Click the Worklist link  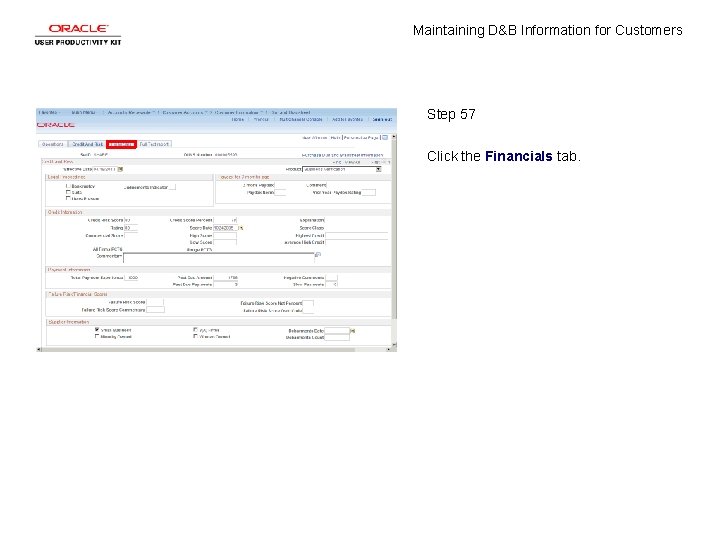(261, 119)
